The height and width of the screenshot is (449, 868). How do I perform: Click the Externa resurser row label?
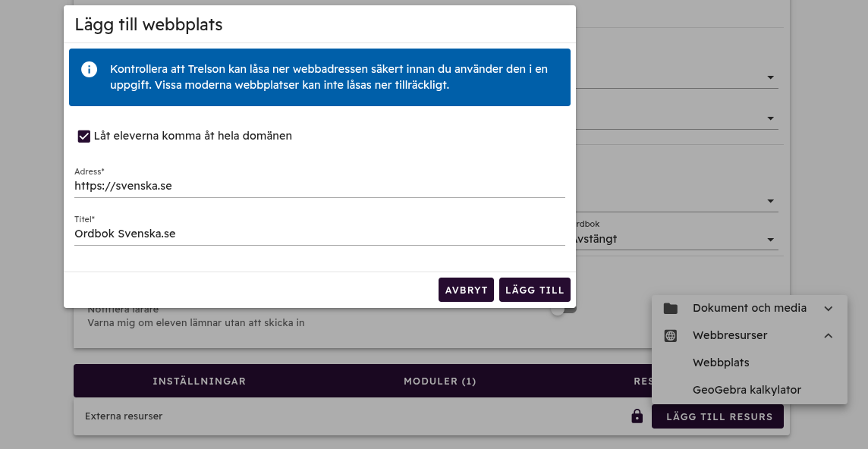pos(124,416)
